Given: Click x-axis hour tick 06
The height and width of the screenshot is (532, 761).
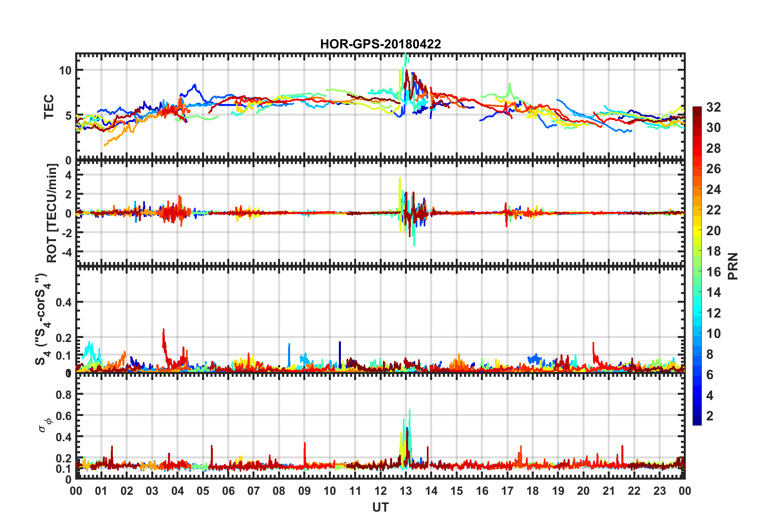Looking at the screenshot, I should click(x=228, y=491).
